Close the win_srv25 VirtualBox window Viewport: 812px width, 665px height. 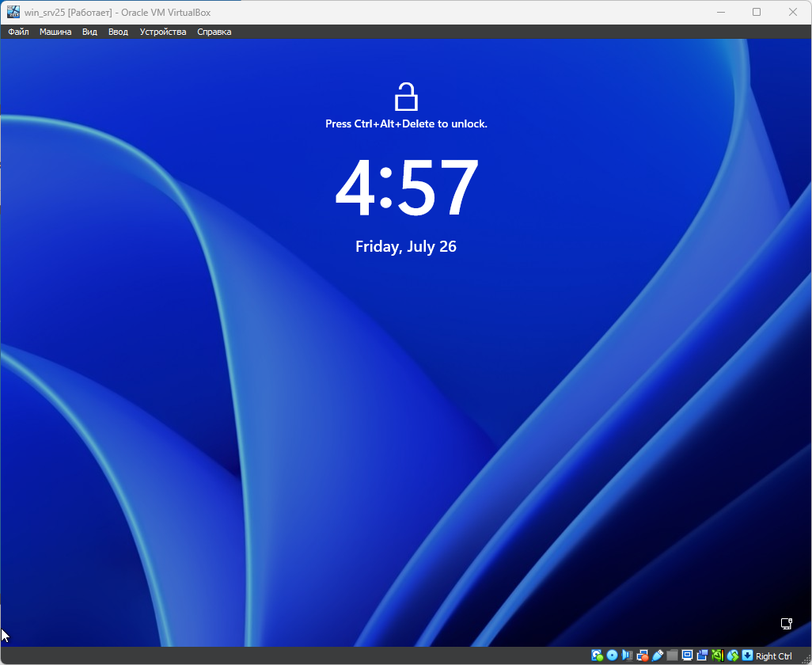pyautogui.click(x=793, y=12)
